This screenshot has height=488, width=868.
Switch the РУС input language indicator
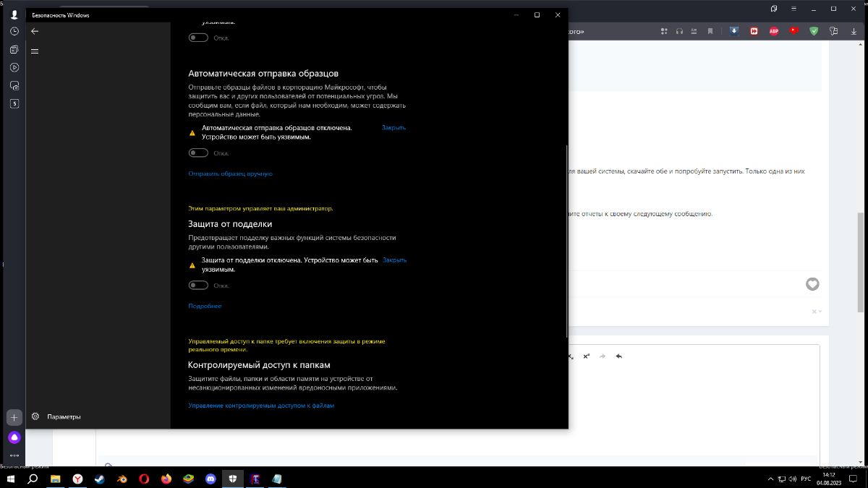807,479
